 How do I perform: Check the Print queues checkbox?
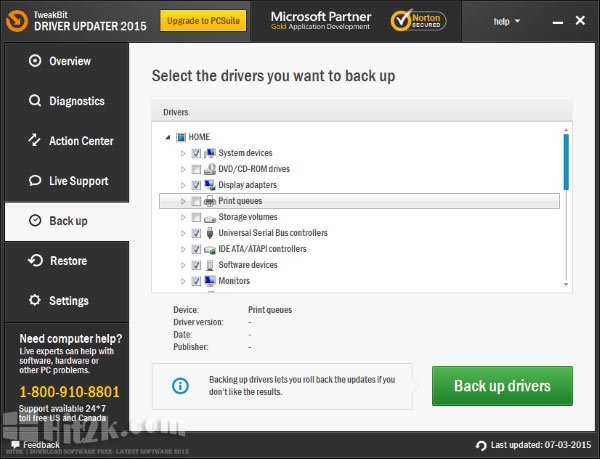point(196,201)
